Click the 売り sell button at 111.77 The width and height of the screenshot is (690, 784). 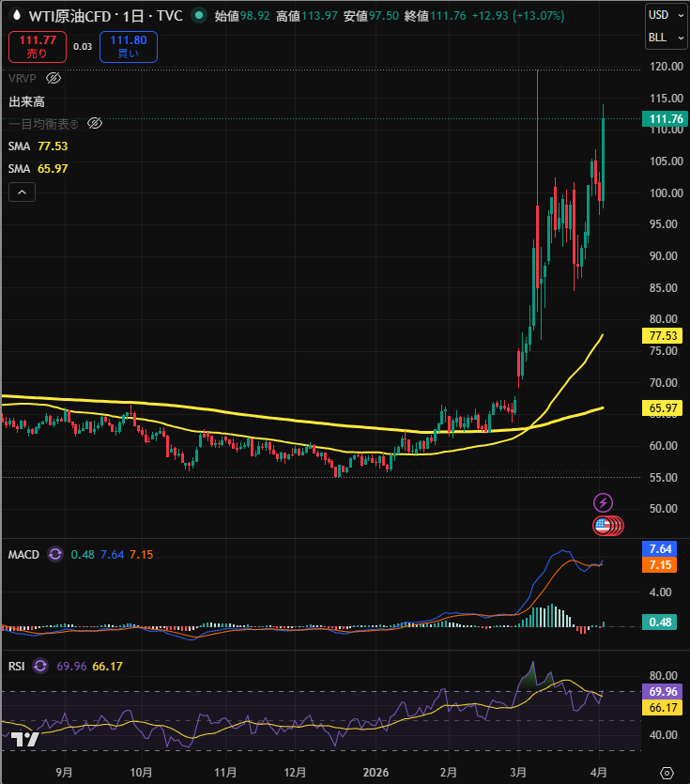[x=38, y=46]
